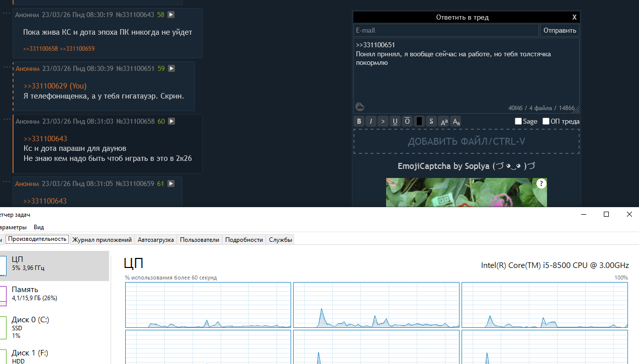The width and height of the screenshot is (639, 364).
Task: Apply strikethrough formatting in reply form
Action: coord(431,121)
